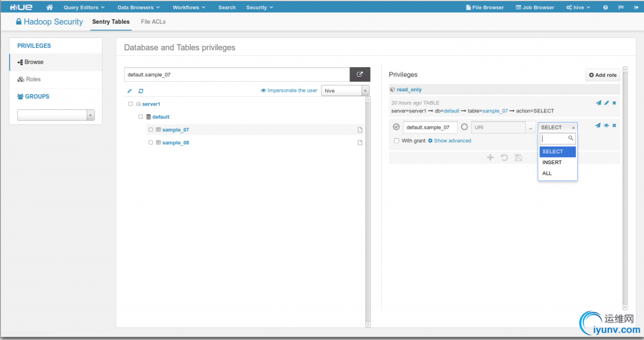Toggle Impersonate the user
Screen dimensions: 644x340
[x=289, y=90]
